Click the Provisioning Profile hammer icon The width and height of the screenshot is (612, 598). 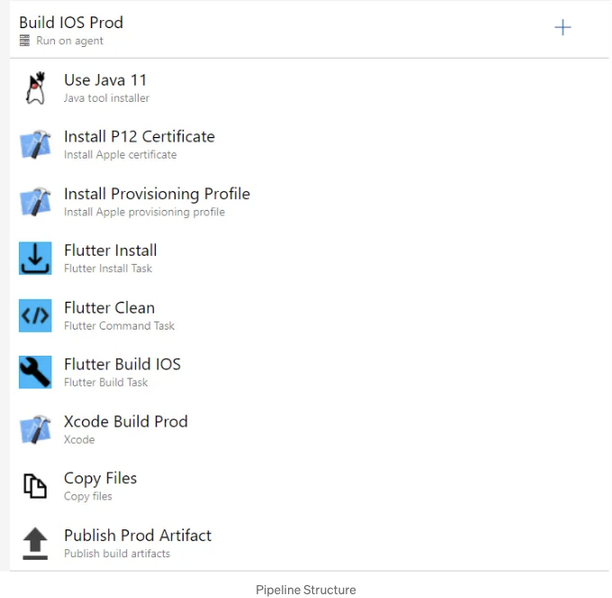point(36,202)
